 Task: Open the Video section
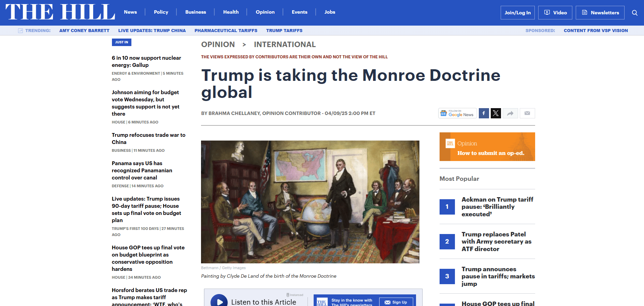pyautogui.click(x=555, y=13)
